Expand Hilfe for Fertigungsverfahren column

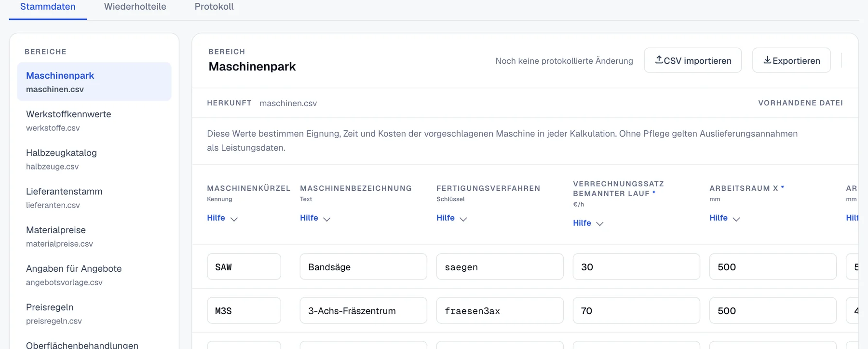(452, 218)
